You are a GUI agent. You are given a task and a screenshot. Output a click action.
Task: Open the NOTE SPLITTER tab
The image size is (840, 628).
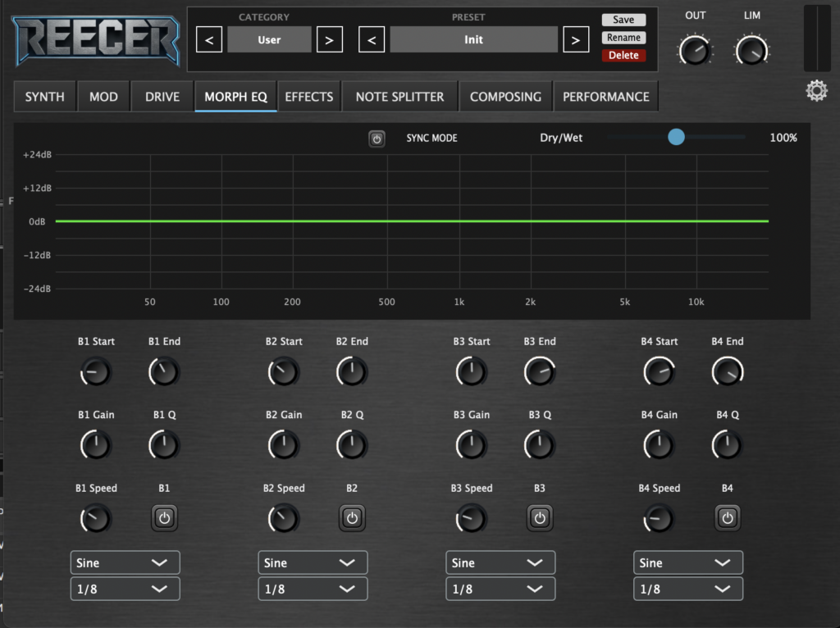coord(399,97)
